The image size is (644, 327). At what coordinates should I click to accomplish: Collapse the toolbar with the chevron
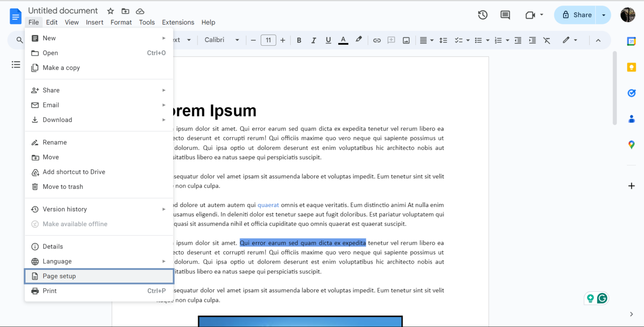click(598, 40)
